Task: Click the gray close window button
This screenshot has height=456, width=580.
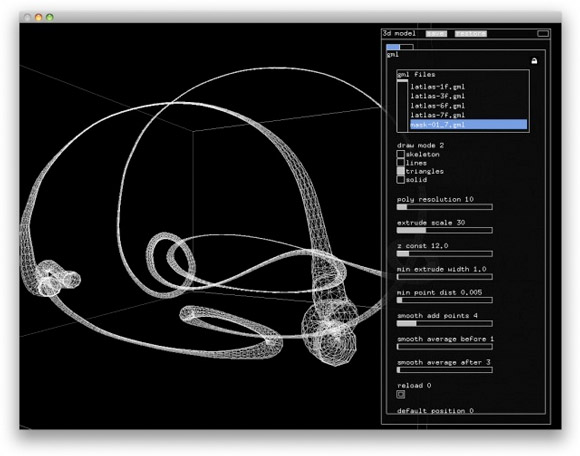Action: (27, 17)
